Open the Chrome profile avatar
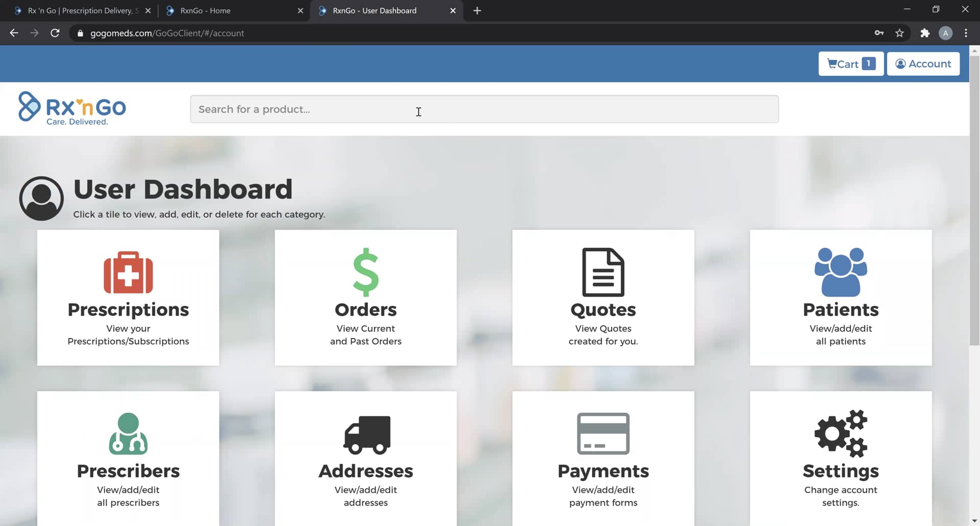The width and height of the screenshot is (980, 526). (945, 33)
